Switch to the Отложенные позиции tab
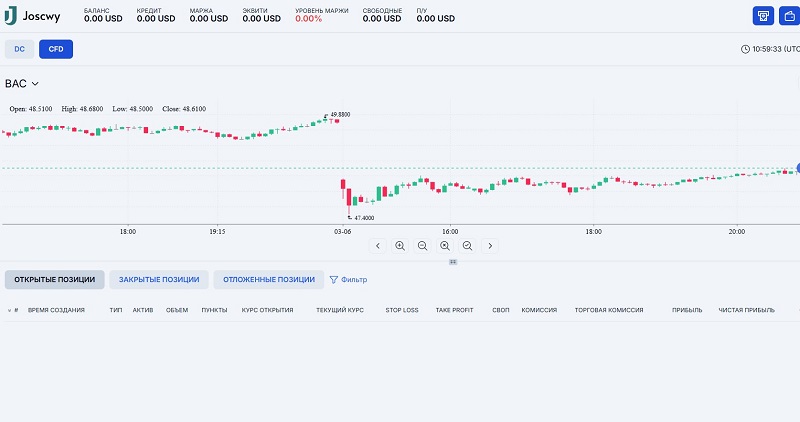 tap(268, 280)
